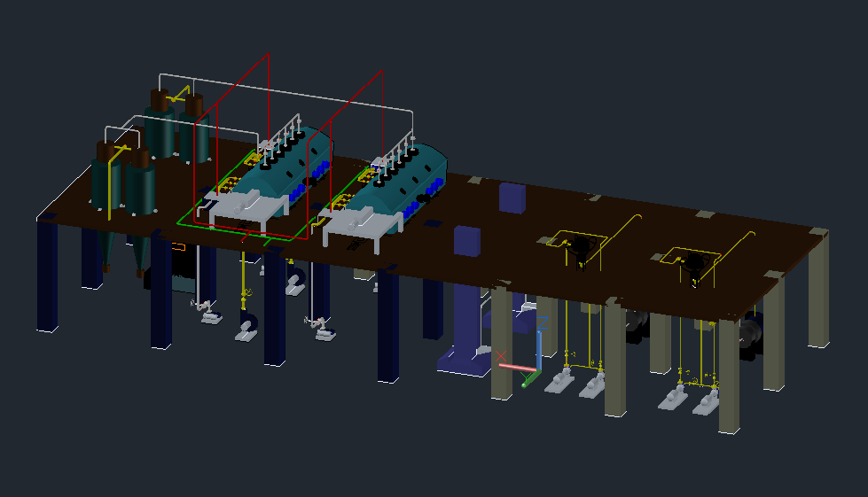The image size is (868, 497).
Task: Select the upper purple box on the platform
Action: click(512, 198)
